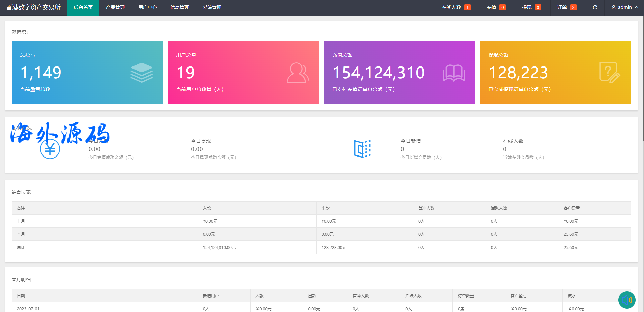This screenshot has width=644, height=312.
Task: Click the open book icon on 充值总额 card
Action: [x=453, y=73]
